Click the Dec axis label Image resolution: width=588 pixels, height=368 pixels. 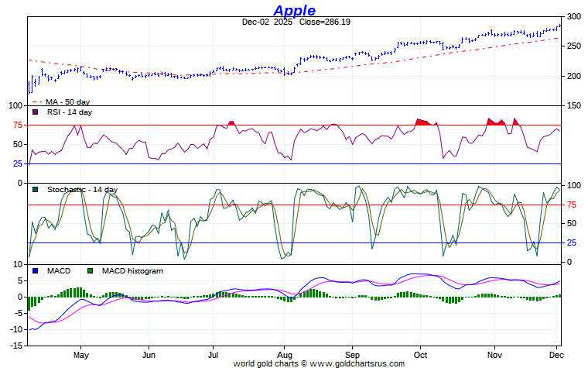556,355
